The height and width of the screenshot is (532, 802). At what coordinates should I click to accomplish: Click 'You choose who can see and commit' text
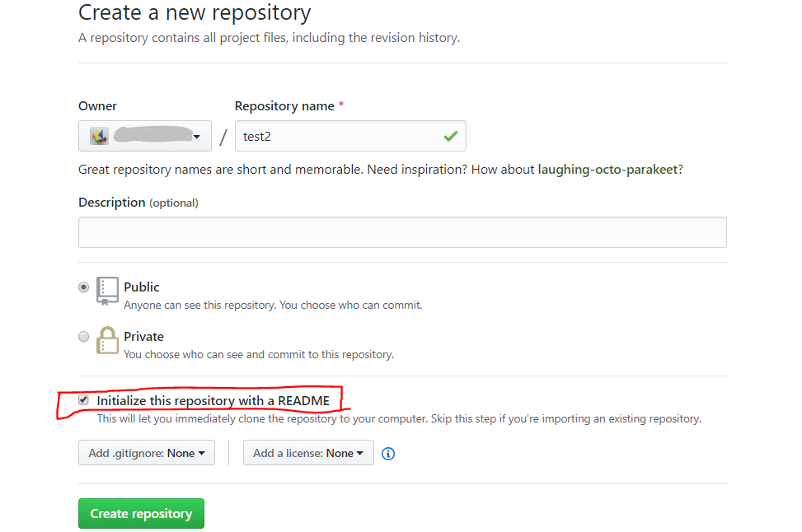259,355
